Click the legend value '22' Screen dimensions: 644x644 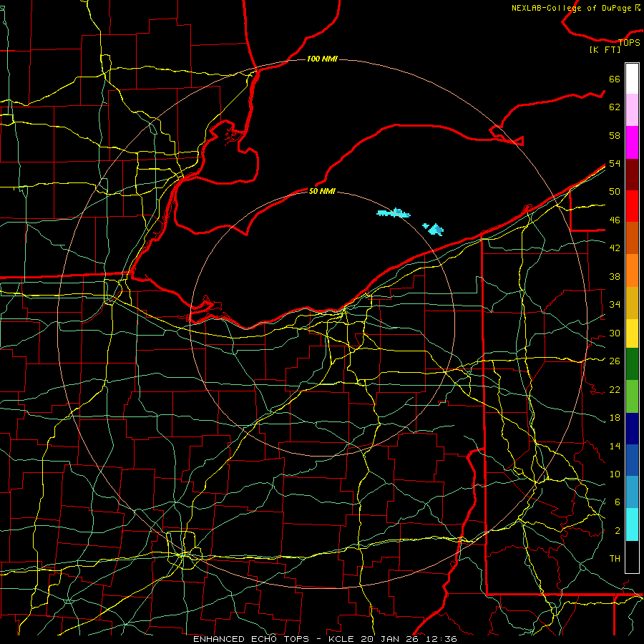tap(615, 389)
